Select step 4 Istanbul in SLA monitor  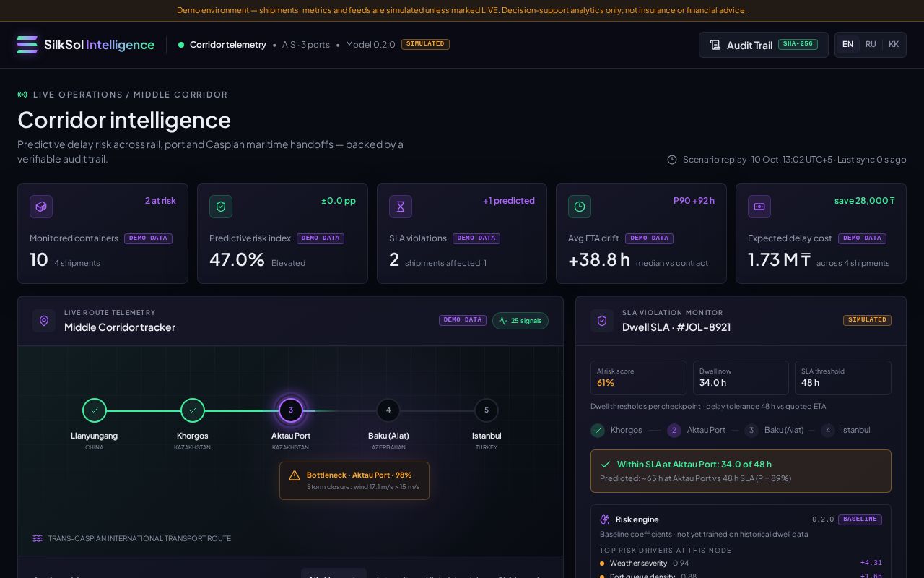[x=845, y=430]
